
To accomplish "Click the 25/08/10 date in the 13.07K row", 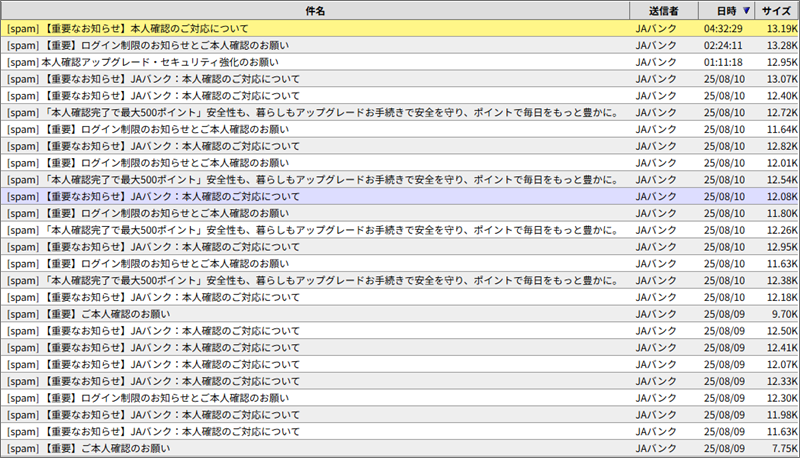I will point(724,79).
